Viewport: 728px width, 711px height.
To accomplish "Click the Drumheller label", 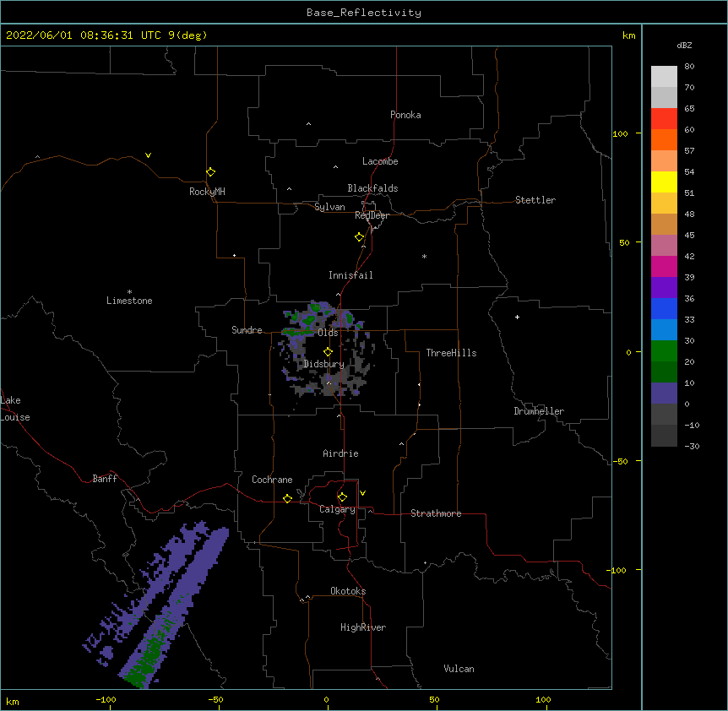I will click(539, 411).
